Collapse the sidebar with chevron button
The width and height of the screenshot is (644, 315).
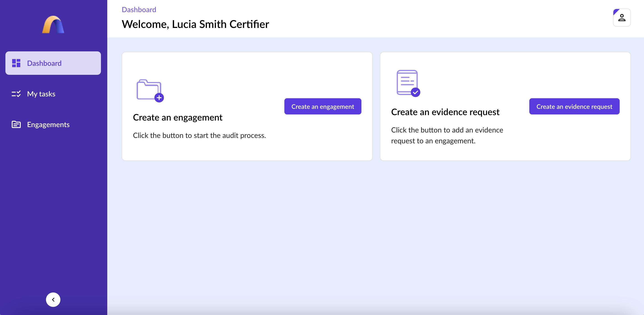pyautogui.click(x=53, y=299)
